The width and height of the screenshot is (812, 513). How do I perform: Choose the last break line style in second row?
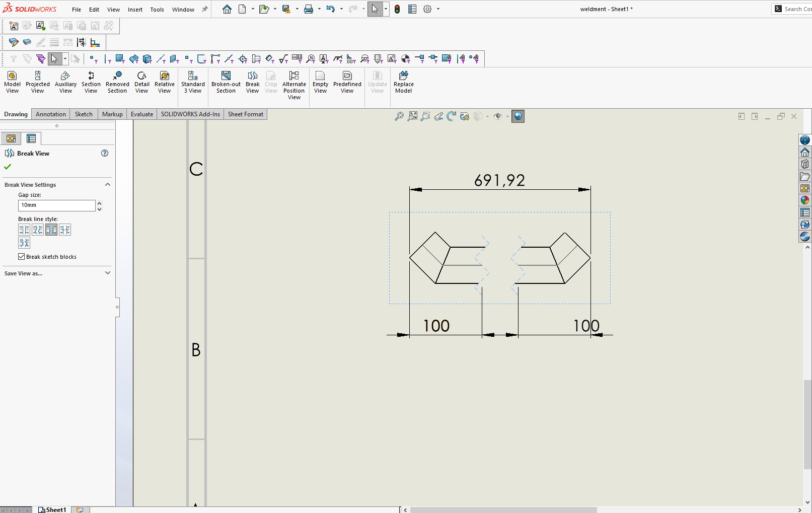[24, 243]
